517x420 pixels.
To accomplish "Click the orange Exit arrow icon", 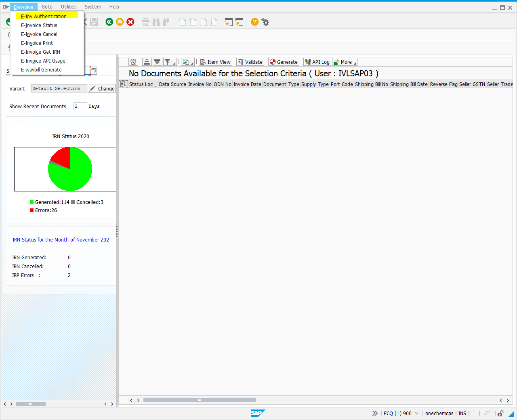I will 120,22.
